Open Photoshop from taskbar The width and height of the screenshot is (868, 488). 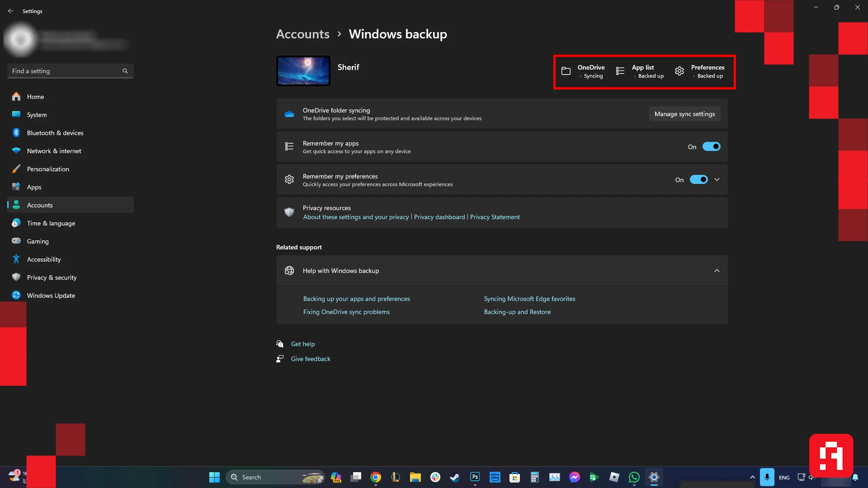tap(475, 477)
